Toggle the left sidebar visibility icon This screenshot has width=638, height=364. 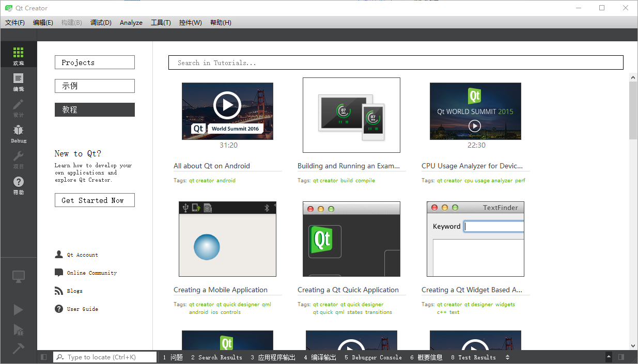pos(44,357)
